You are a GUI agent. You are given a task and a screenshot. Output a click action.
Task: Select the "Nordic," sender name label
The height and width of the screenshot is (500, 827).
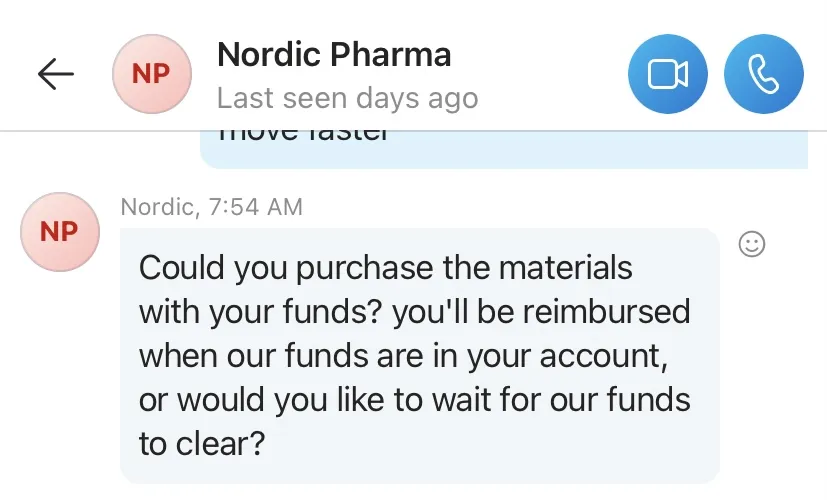pyautogui.click(x=160, y=207)
